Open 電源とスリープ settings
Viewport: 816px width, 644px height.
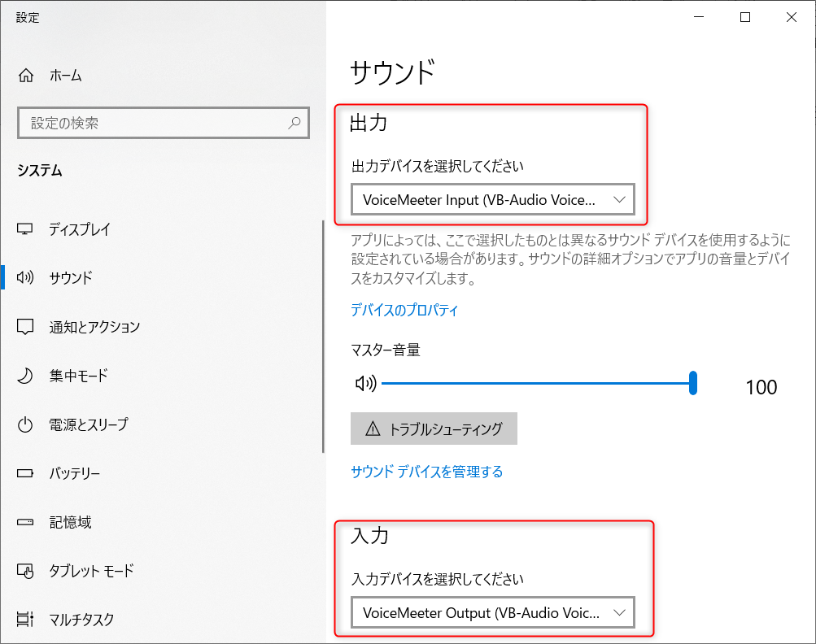[89, 424]
